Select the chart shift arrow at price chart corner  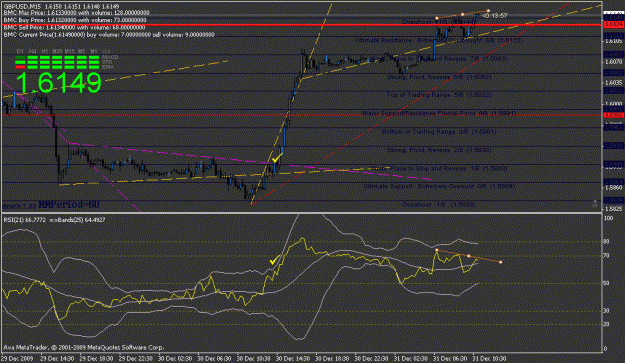pos(595,204)
